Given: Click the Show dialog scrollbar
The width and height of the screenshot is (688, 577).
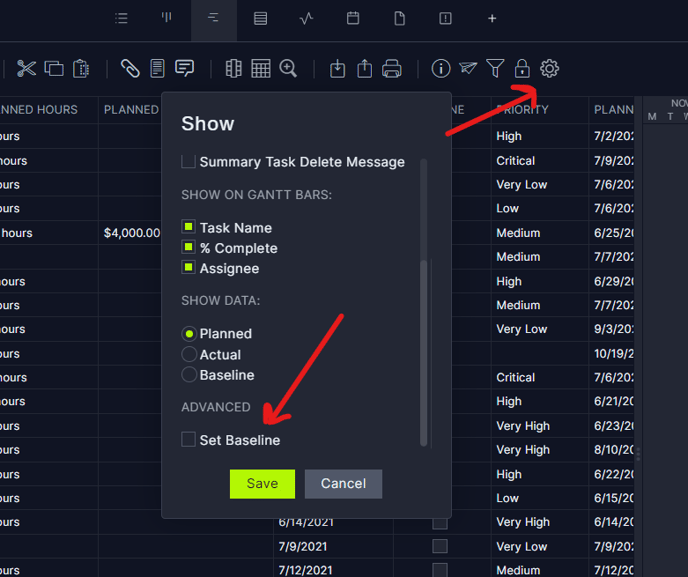Looking at the screenshot, I should click(x=423, y=353).
